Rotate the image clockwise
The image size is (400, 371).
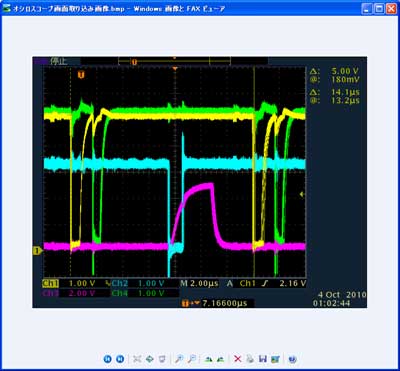[x=208, y=359]
